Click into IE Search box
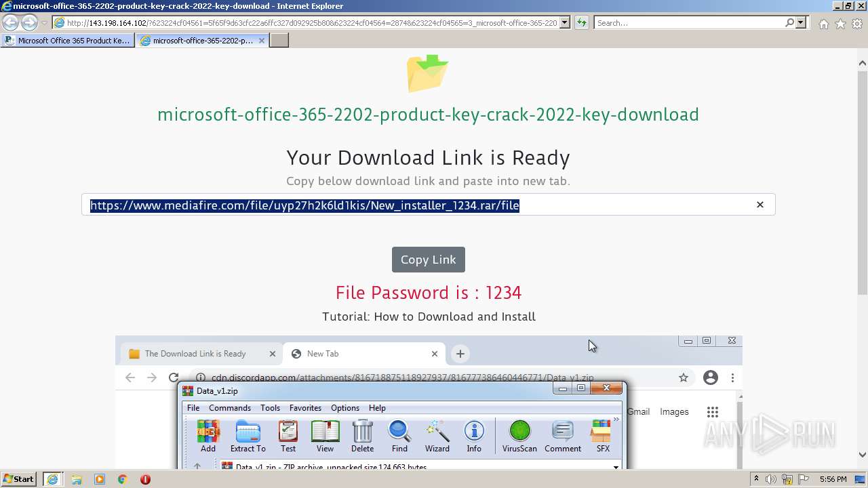The image size is (868, 488). click(690, 22)
